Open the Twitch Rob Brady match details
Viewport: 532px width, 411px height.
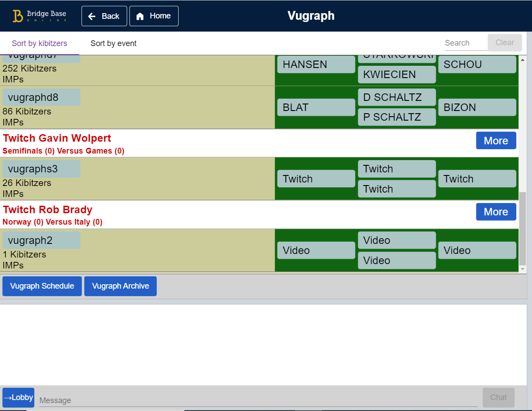[x=47, y=210]
